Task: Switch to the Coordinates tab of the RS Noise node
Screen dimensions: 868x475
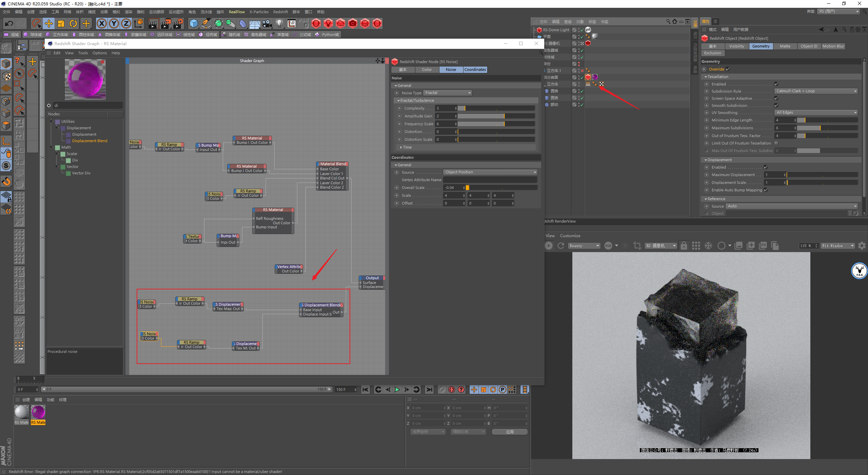Action: pos(475,70)
